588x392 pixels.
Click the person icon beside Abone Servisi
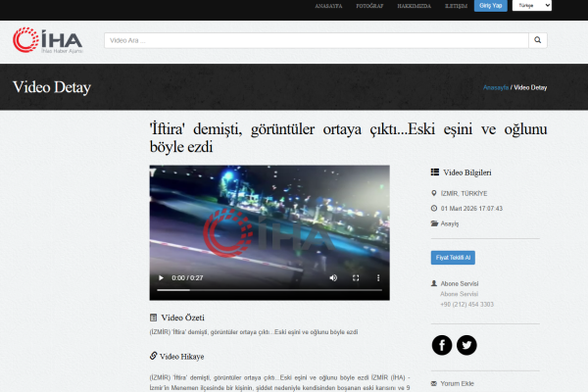(434, 283)
